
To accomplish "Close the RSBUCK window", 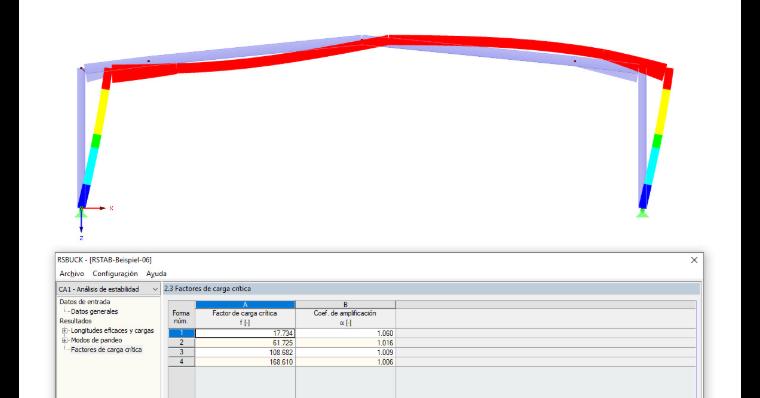I will pos(694,260).
